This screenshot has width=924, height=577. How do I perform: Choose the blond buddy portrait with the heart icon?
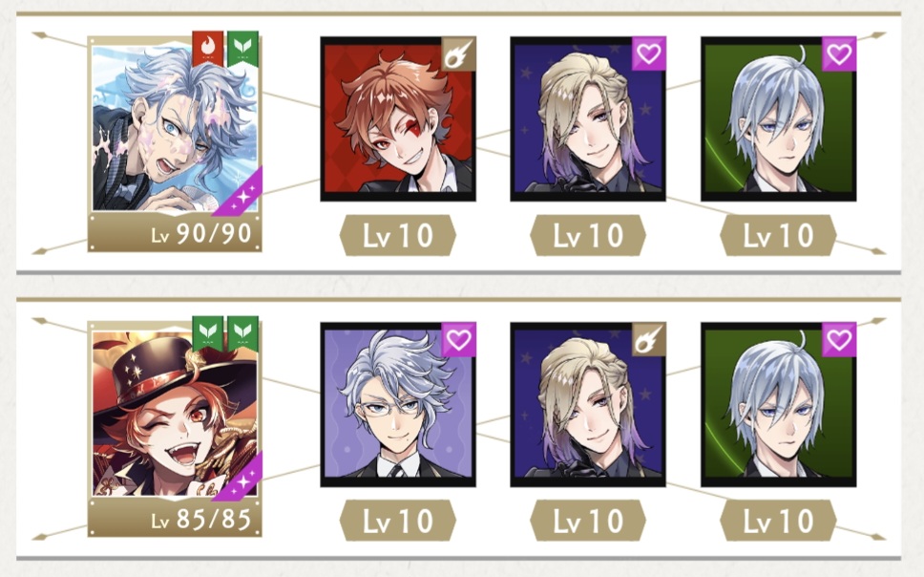pos(588,118)
